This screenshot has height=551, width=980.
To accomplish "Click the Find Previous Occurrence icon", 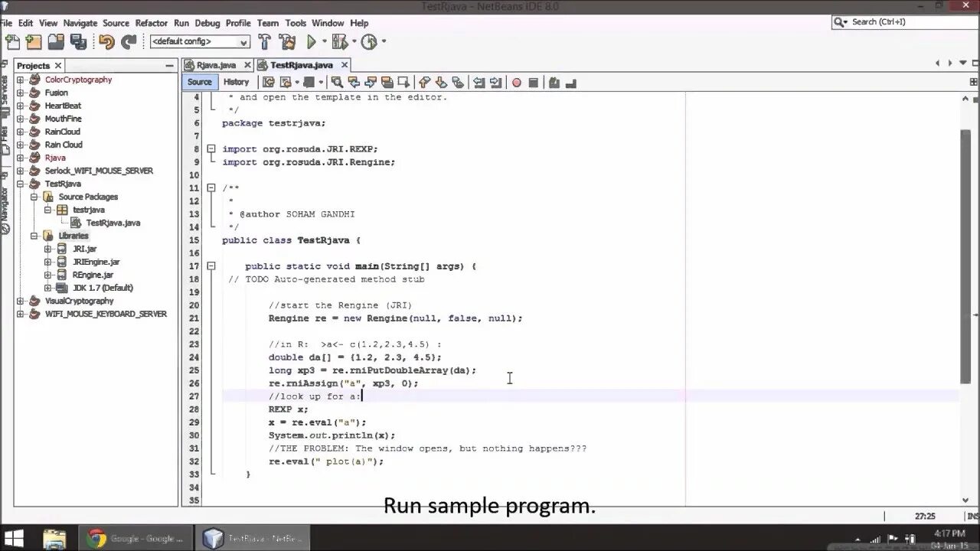I will tap(354, 83).
